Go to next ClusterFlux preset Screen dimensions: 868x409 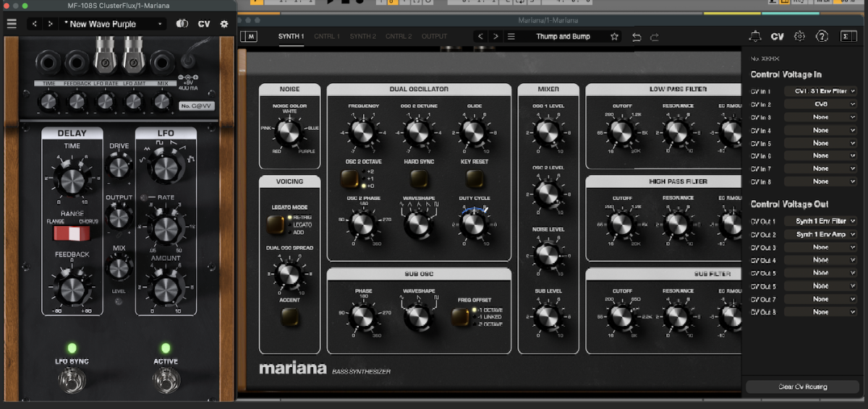coord(51,24)
